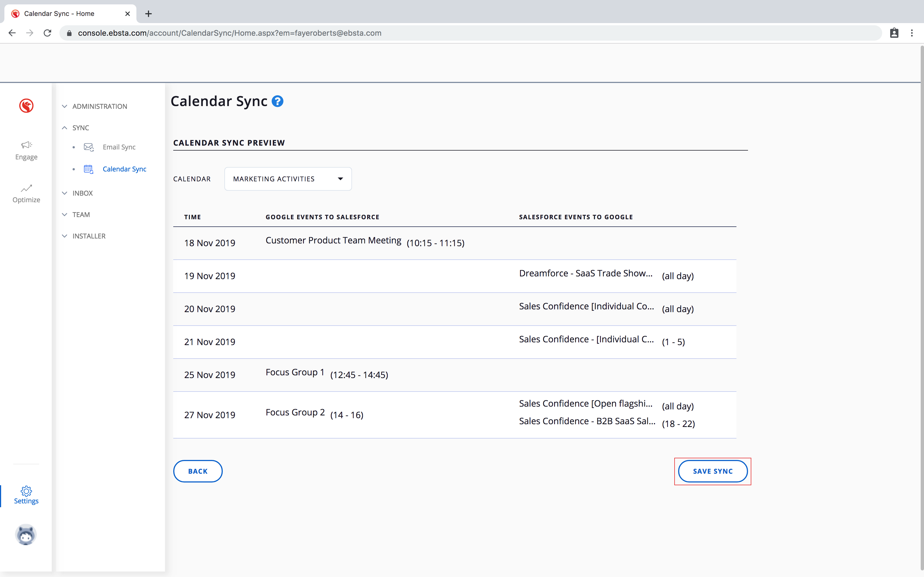Open the Marketing Activities calendar dropdown

coord(288,179)
